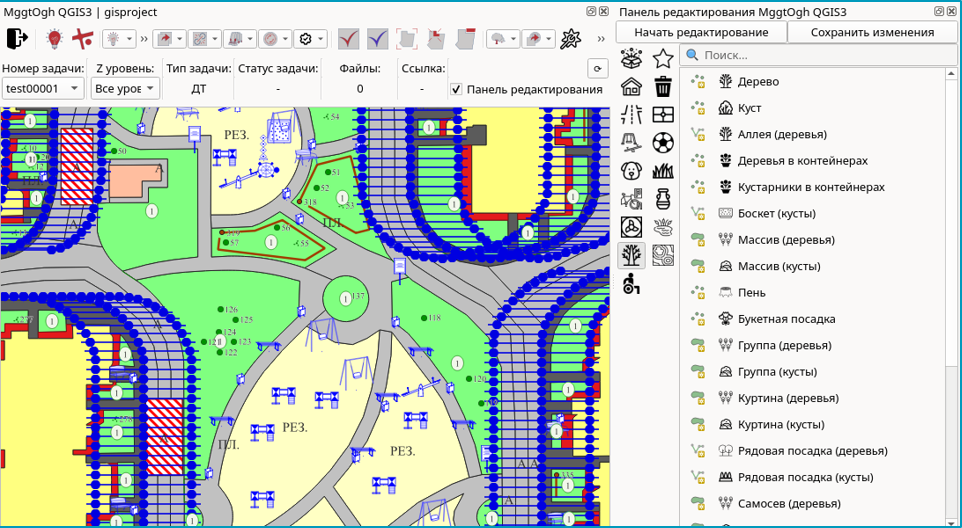Click the refresh button near Ссылка column
Screen dimensions: 962x528
tap(597, 69)
